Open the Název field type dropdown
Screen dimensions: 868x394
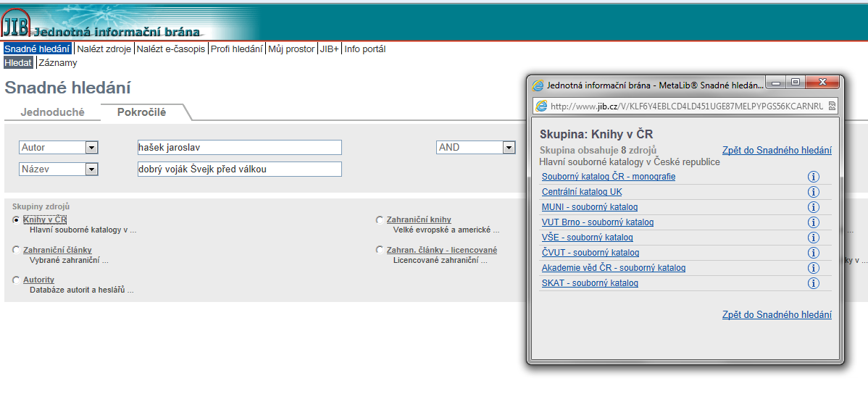click(x=92, y=169)
